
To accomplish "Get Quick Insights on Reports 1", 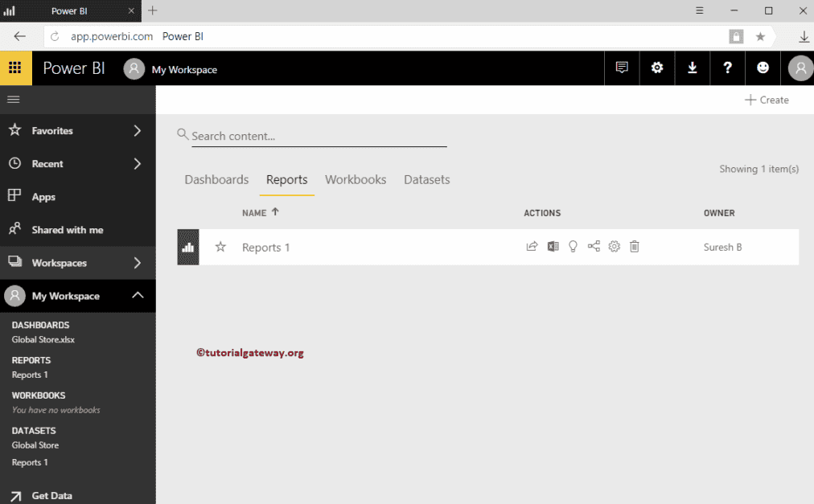I will pyautogui.click(x=573, y=246).
